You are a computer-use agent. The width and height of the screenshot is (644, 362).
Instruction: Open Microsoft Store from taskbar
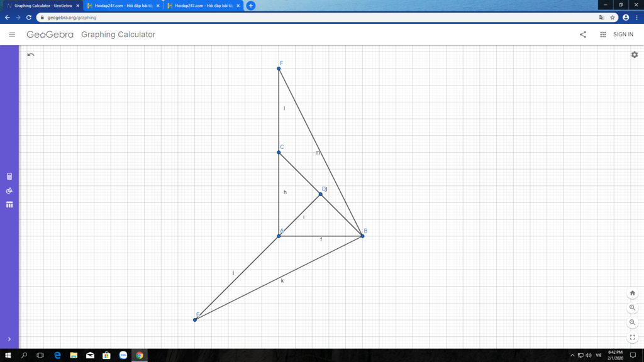(106, 356)
